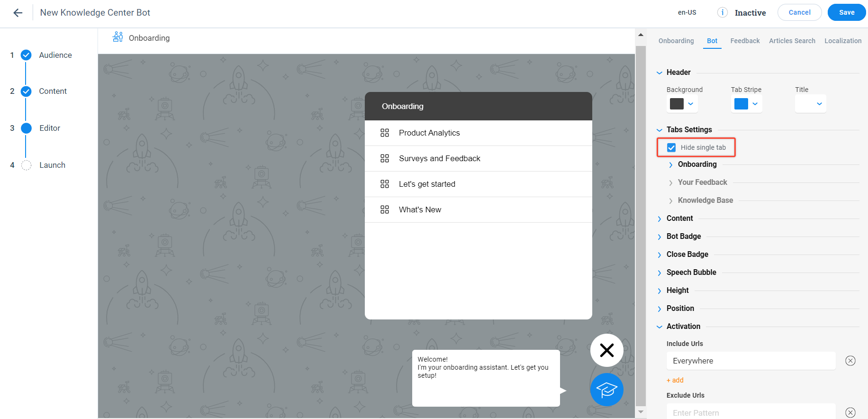Viewport: 868px width, 419px height.
Task: Open the Title color dropdown arrow
Action: [x=820, y=104]
